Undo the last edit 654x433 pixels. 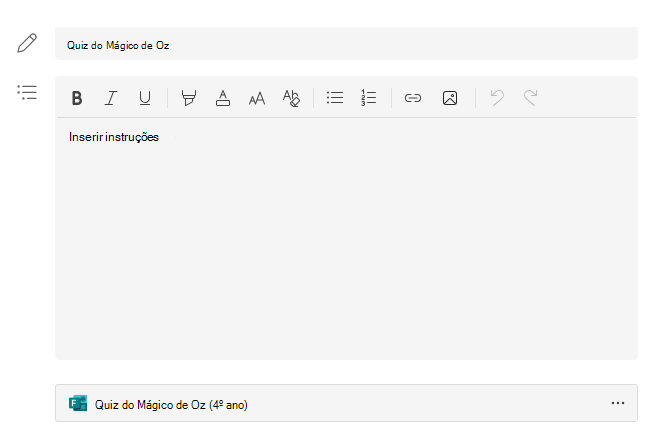coord(497,98)
